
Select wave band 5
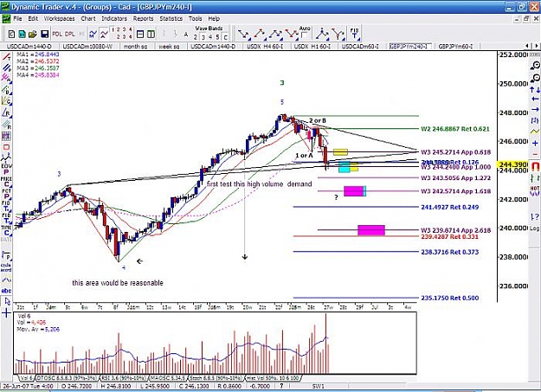click(218, 37)
